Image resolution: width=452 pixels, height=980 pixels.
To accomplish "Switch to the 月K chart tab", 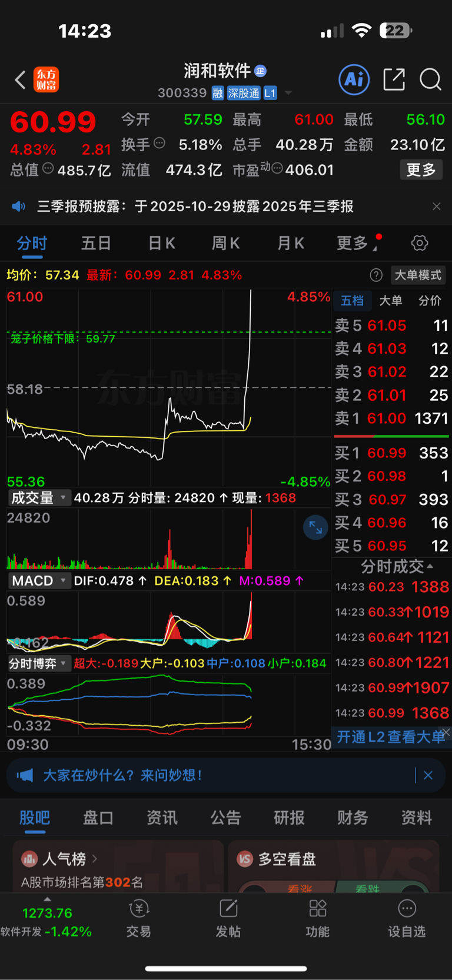I will click(x=291, y=243).
